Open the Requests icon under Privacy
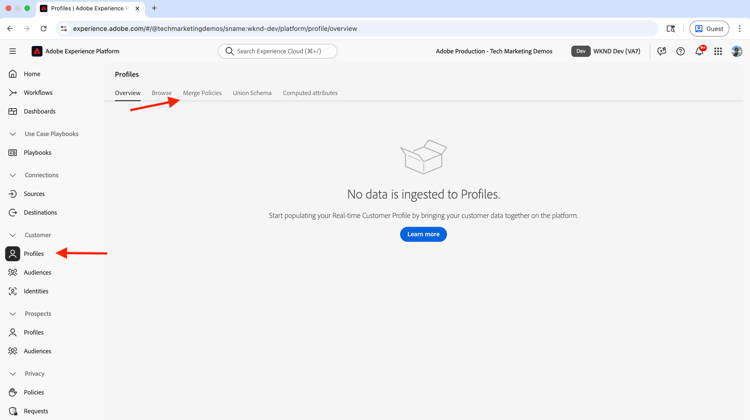Image resolution: width=750 pixels, height=420 pixels. pos(13,411)
